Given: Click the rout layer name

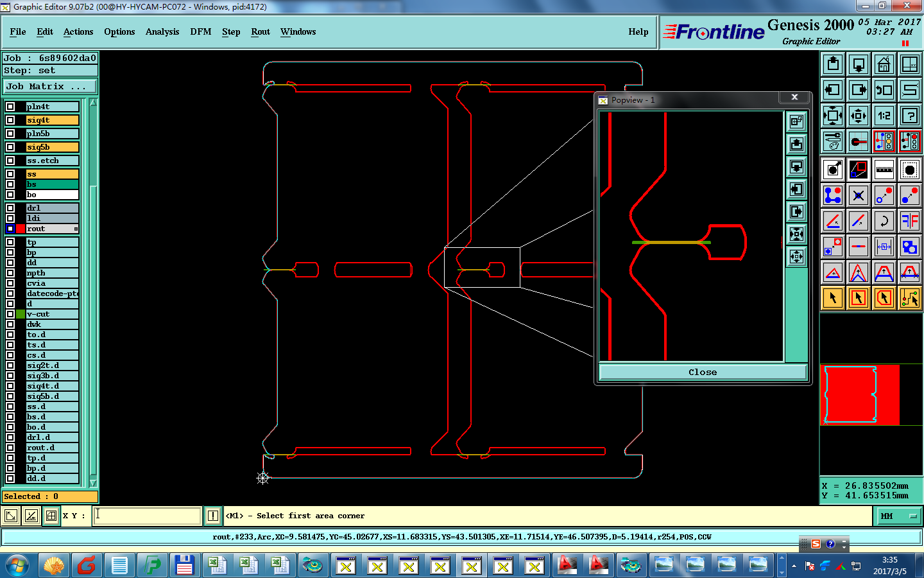Looking at the screenshot, I should [x=52, y=229].
